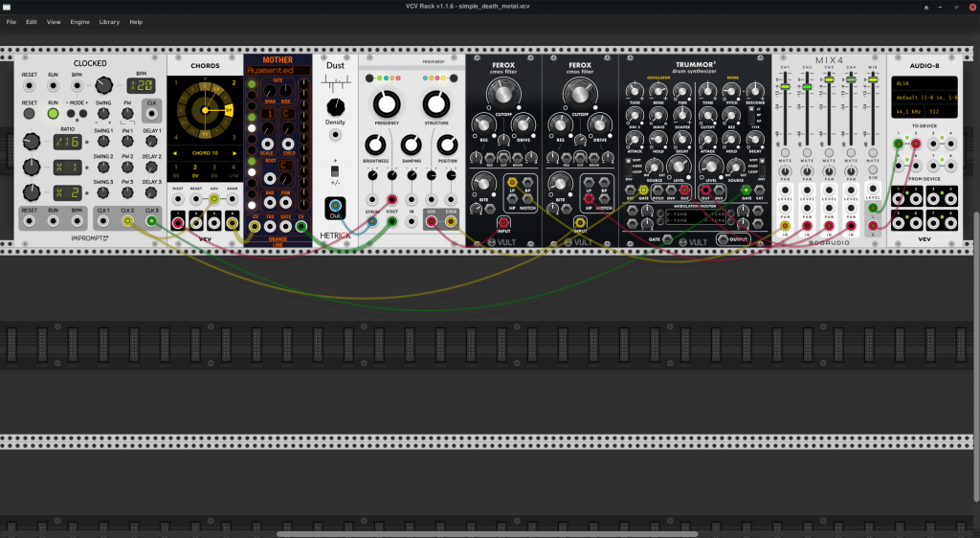
Task: Toggle Trummor oscillator envelope SOFT/HARD/LOOP switch
Action: 628,166
